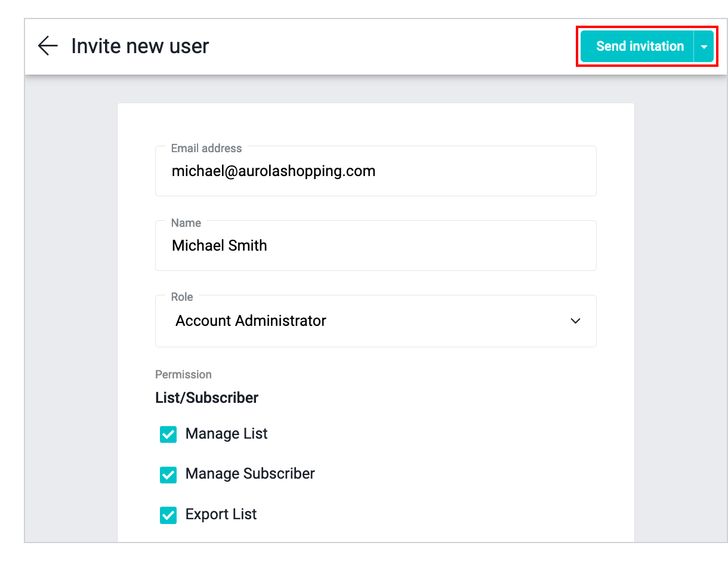Click the "Invite new user" page title
This screenshot has height=561, width=728.
pyautogui.click(x=140, y=46)
